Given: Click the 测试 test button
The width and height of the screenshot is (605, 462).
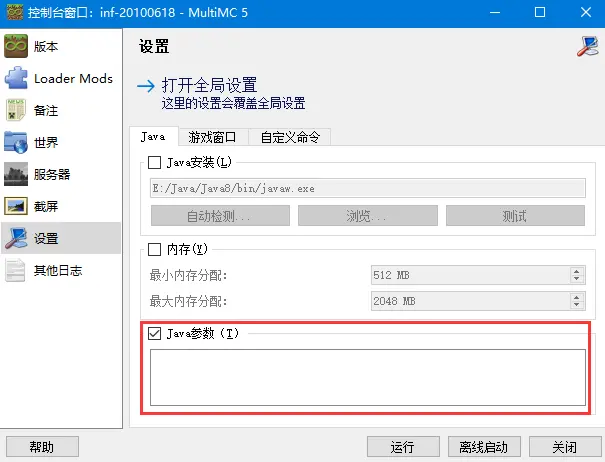Looking at the screenshot, I should (515, 216).
